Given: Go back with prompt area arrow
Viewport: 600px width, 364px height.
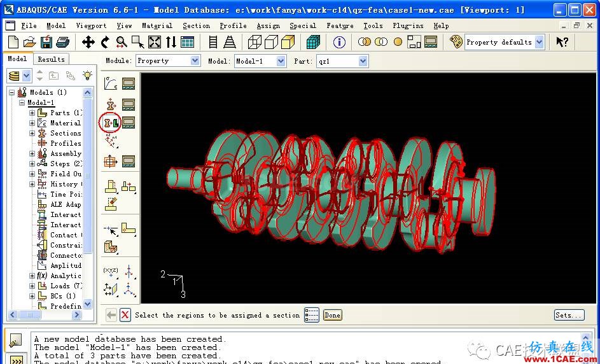Looking at the screenshot, I should [x=111, y=315].
